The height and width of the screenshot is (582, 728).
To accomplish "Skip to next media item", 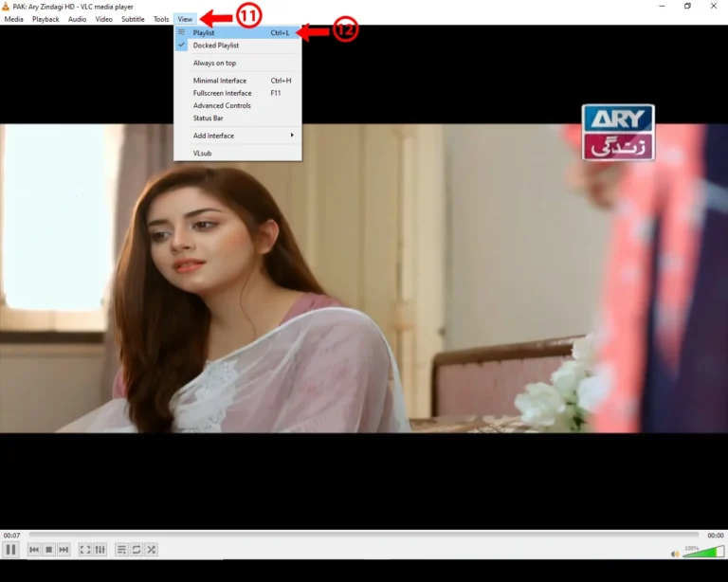I will pyautogui.click(x=64, y=550).
